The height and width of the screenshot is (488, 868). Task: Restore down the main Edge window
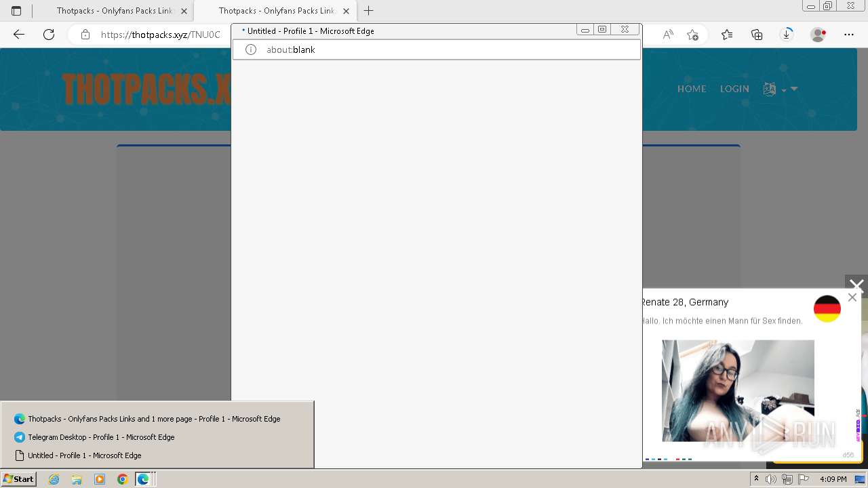(828, 6)
